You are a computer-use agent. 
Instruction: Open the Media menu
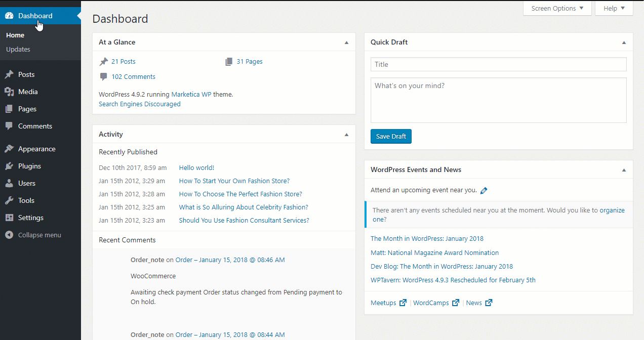point(41,92)
